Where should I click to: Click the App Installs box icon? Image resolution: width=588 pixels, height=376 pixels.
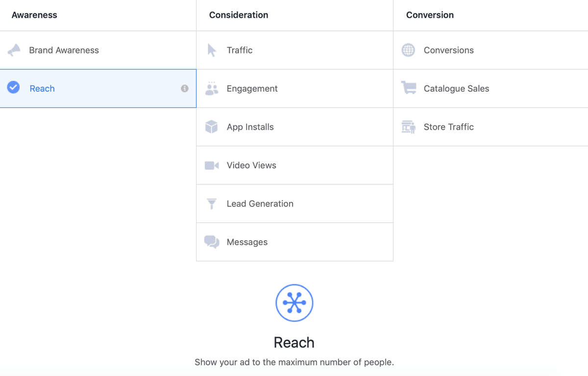pos(212,127)
